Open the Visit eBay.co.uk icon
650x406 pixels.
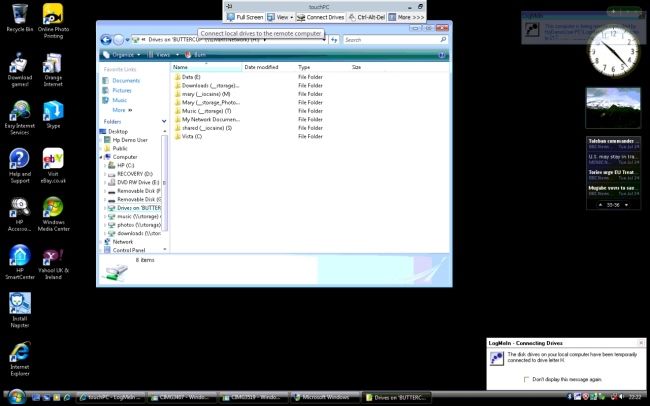pos(53,166)
